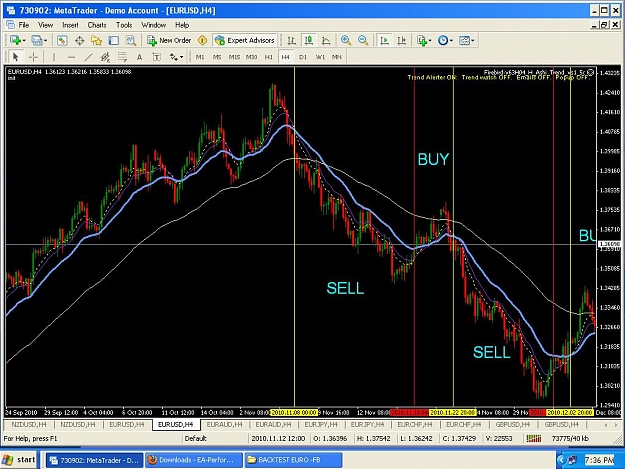Image resolution: width=625 pixels, height=469 pixels.
Task: Switch to Bar Chart display
Action: coord(291,40)
